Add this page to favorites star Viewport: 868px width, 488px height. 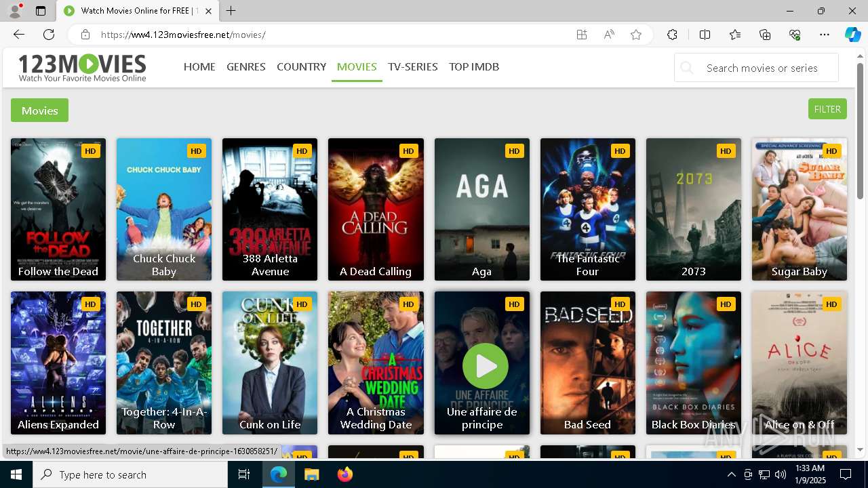pos(636,35)
